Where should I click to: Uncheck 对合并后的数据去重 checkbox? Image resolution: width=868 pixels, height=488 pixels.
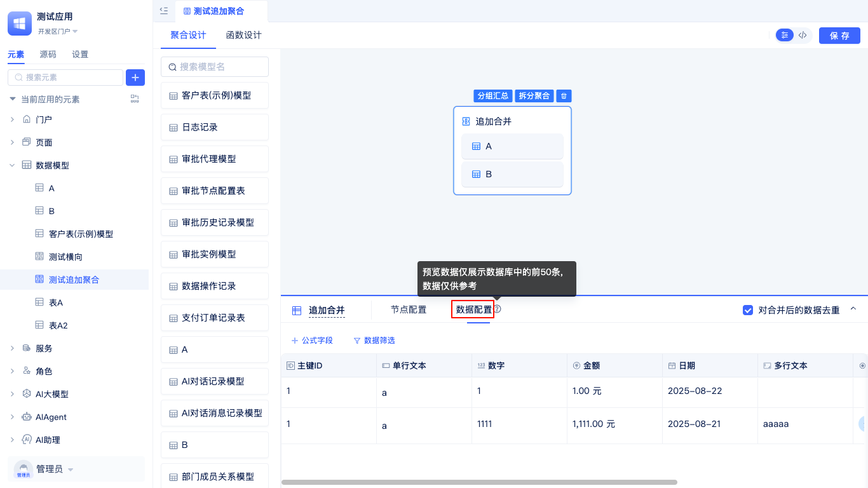(748, 310)
